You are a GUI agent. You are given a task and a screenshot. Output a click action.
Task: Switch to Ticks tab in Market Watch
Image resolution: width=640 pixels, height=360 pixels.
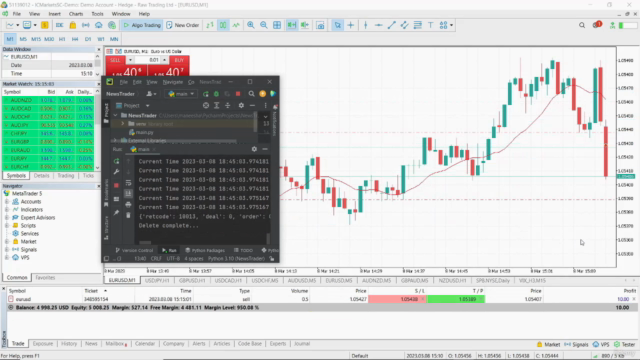(x=88, y=176)
